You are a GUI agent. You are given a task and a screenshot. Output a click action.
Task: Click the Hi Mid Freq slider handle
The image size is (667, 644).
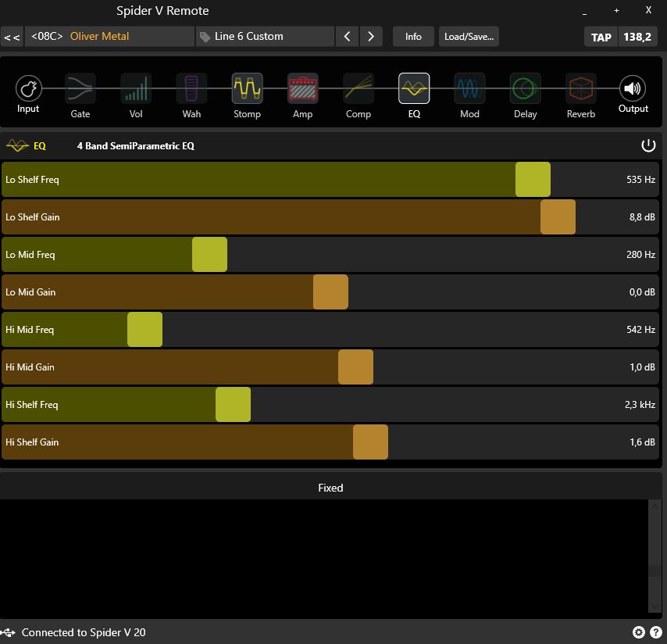coord(144,329)
